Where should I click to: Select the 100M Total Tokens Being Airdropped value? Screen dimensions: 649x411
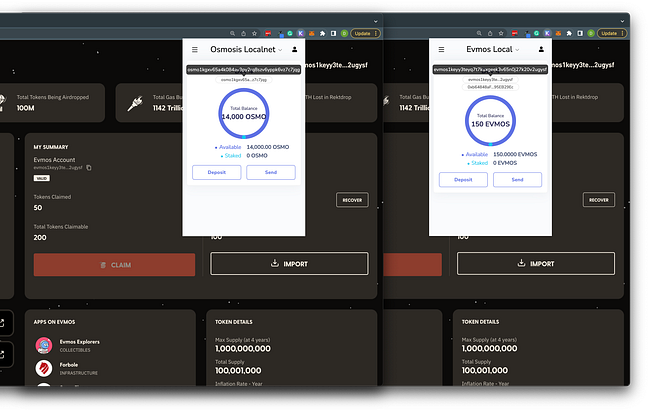point(26,108)
